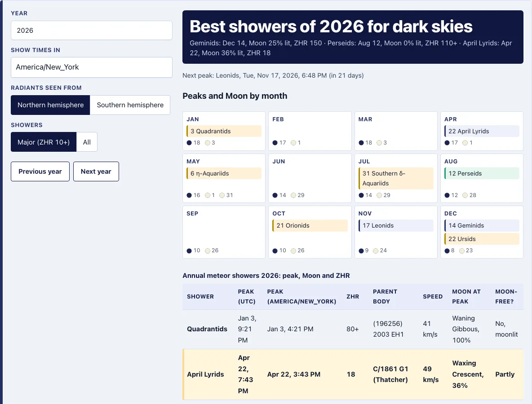Screen dimensions: 532x404
Task: Click the new moon icon in JUN card
Action: (275, 195)
